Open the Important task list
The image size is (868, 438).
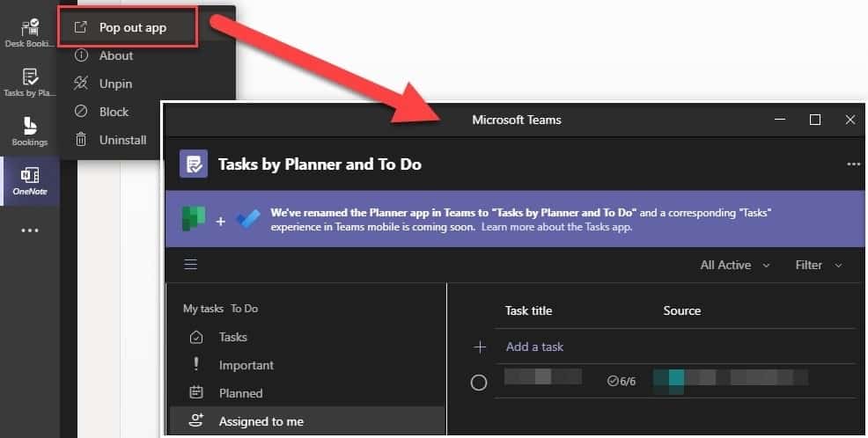[246, 365]
